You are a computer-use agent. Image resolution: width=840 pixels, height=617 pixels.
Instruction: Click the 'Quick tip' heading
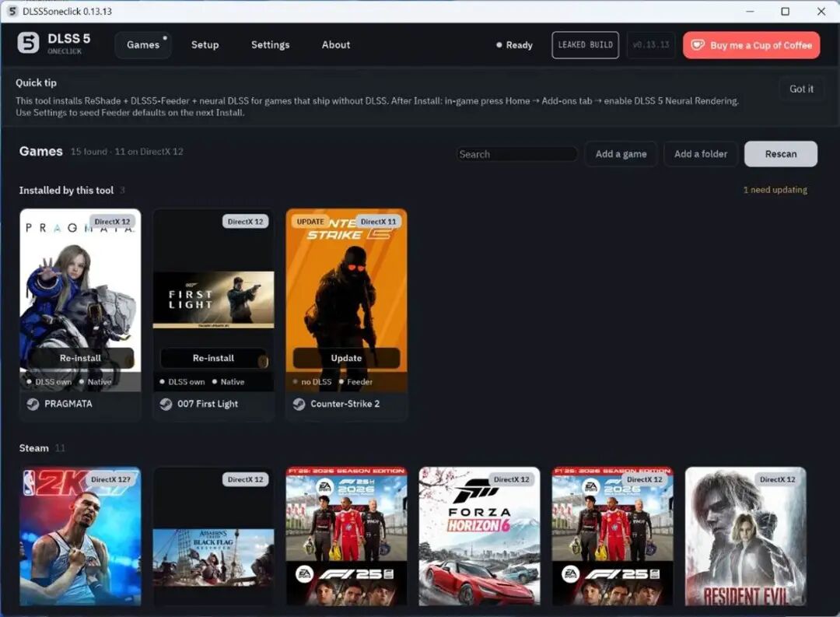(x=36, y=82)
